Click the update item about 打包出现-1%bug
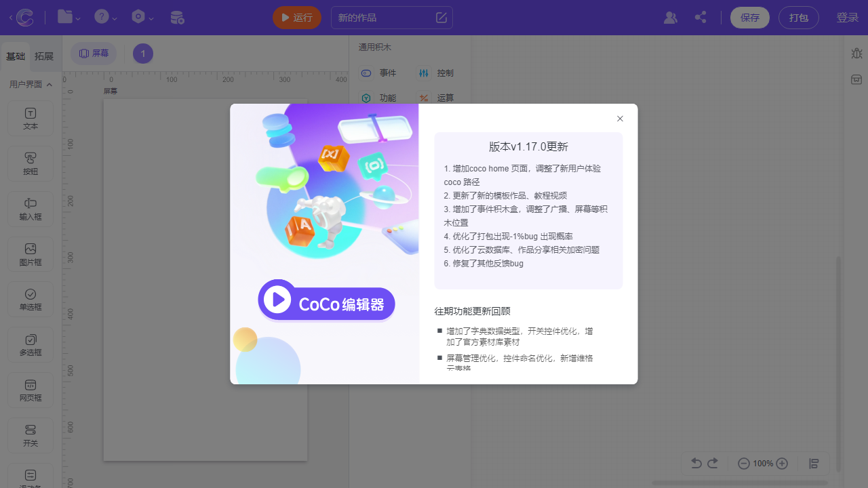868x488 pixels. 509,236
